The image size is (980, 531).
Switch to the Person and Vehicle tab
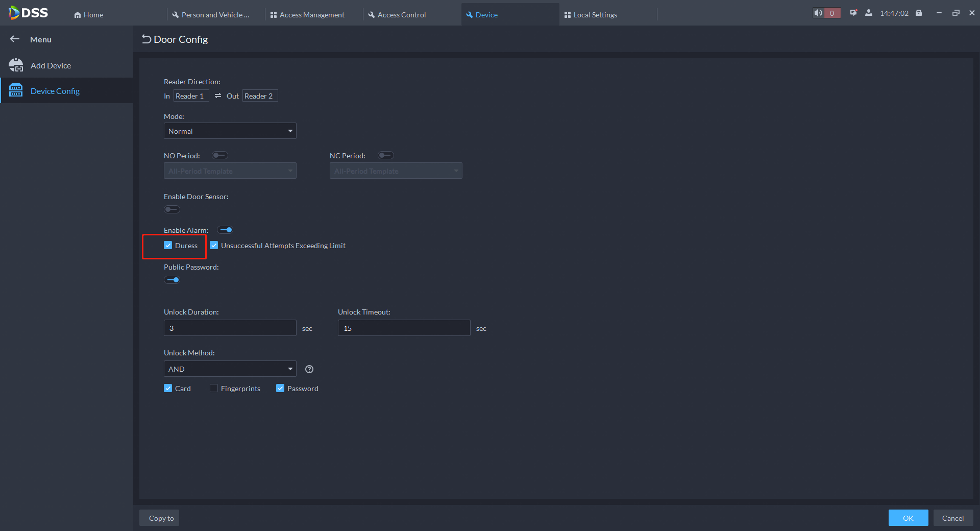coord(215,15)
